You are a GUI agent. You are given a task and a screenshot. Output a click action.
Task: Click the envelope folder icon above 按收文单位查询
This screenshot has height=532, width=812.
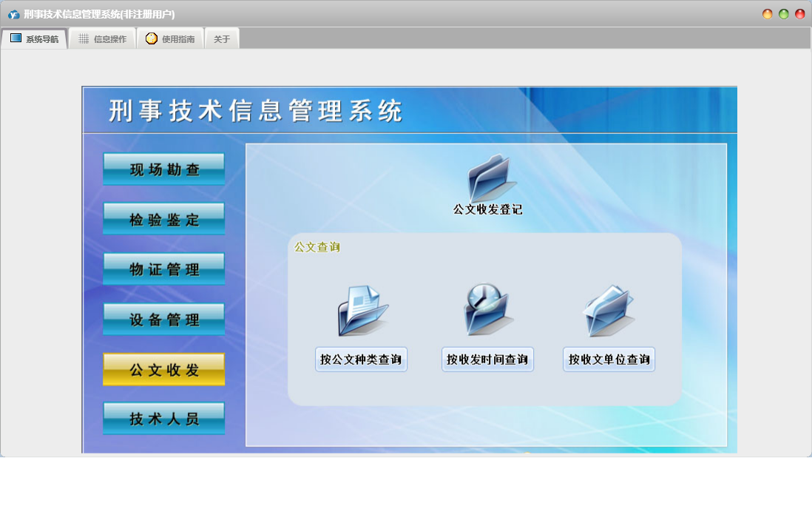tap(609, 310)
